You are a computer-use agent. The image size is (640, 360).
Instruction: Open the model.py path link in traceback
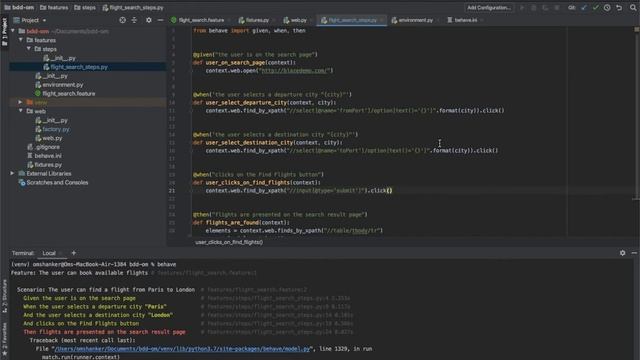pos(182,349)
